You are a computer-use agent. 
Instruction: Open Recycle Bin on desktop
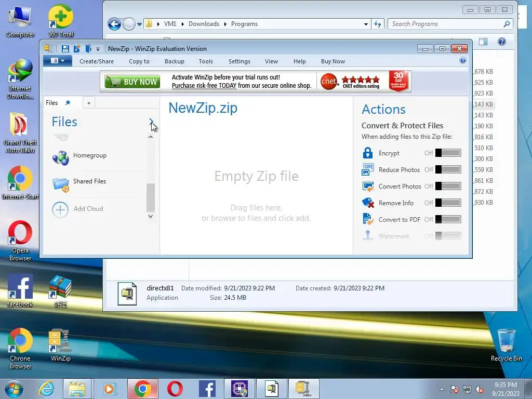pos(506,345)
